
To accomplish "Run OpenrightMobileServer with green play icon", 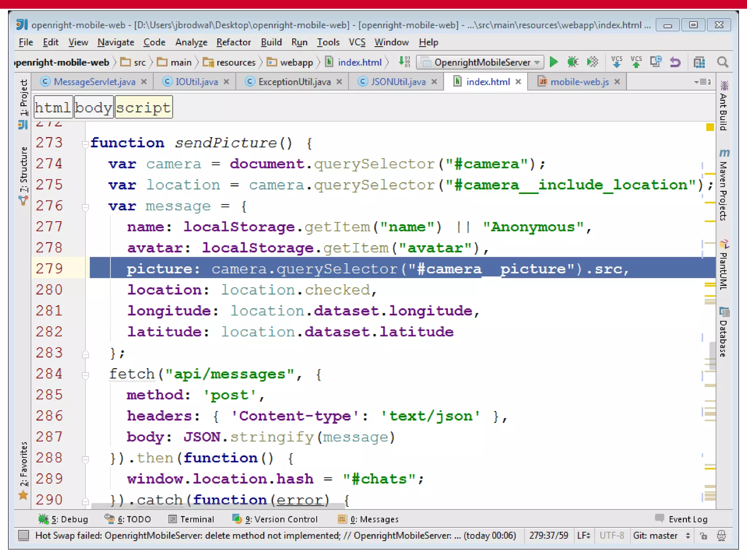I will pyautogui.click(x=554, y=62).
